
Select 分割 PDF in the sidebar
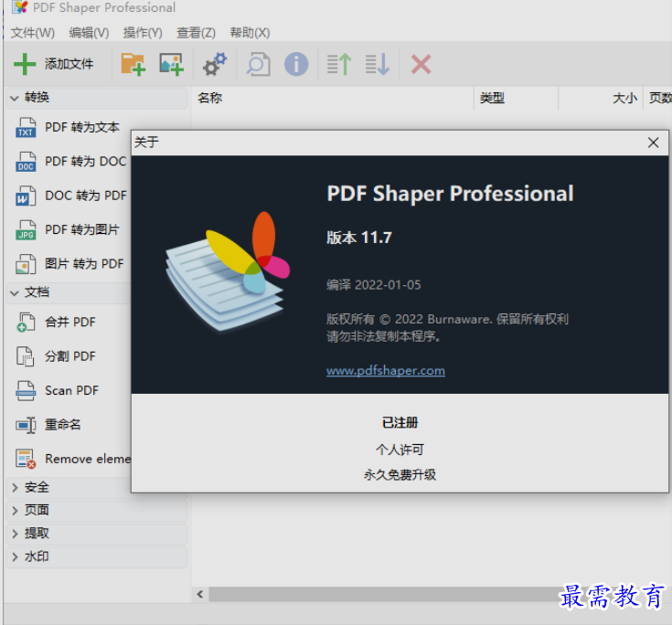(x=70, y=356)
